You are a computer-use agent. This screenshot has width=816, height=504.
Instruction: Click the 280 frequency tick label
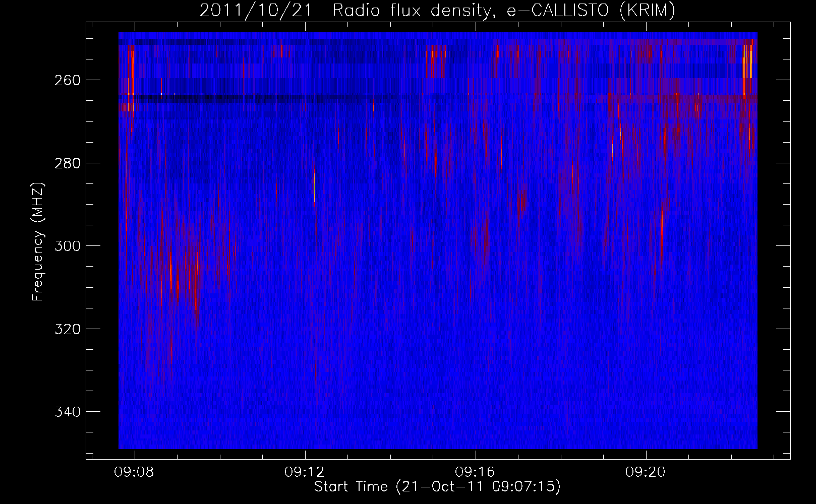67,163
